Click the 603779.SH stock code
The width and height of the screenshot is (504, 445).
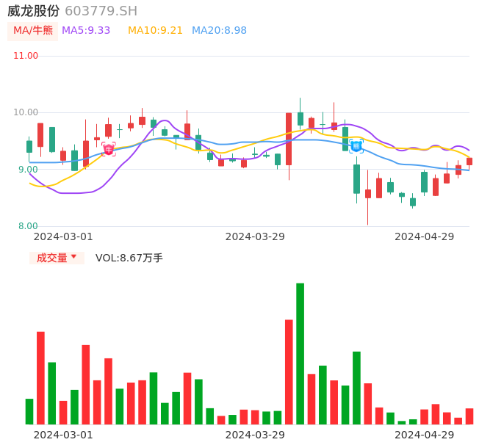(101, 11)
